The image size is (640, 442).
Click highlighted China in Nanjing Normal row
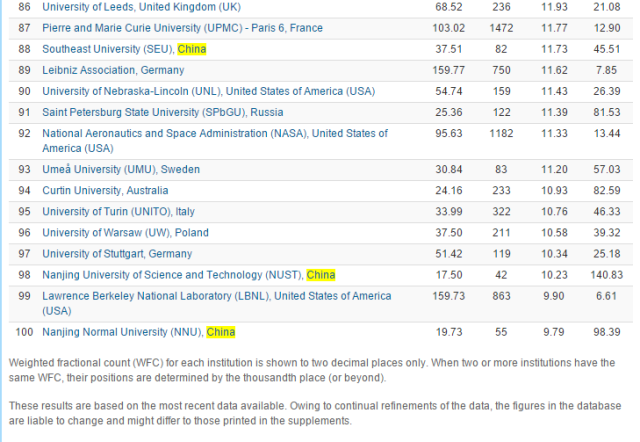coord(220,332)
